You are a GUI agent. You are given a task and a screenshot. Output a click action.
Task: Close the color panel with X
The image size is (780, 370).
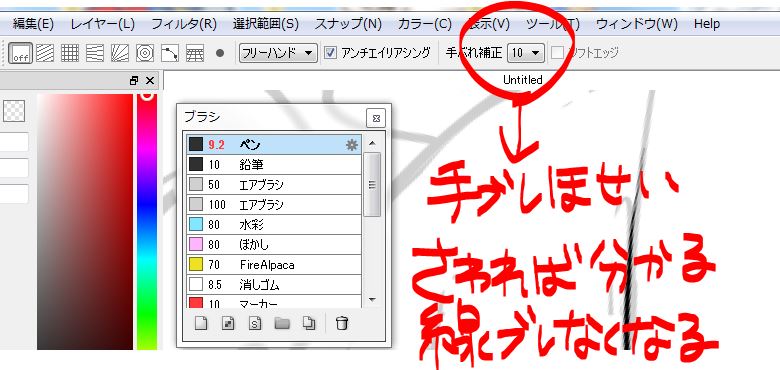150,81
